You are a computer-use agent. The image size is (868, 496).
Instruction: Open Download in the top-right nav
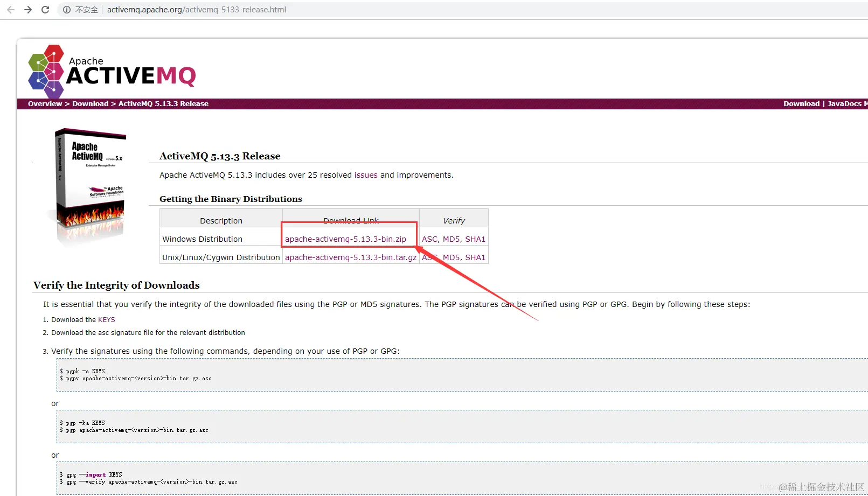(x=801, y=104)
